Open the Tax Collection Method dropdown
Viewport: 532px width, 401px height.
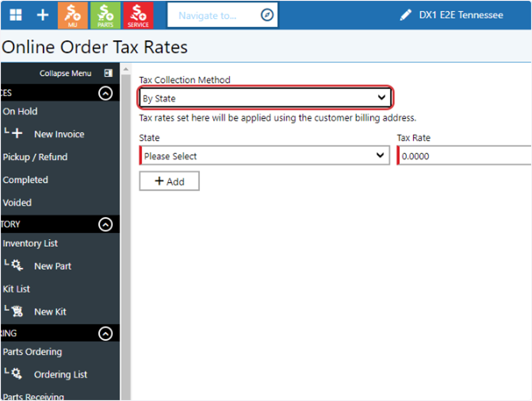point(265,98)
